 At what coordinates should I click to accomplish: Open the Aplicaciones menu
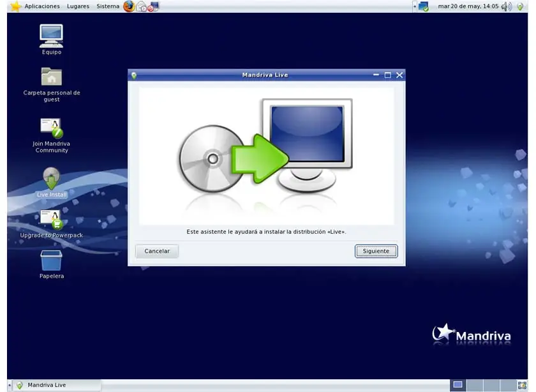(42, 6)
